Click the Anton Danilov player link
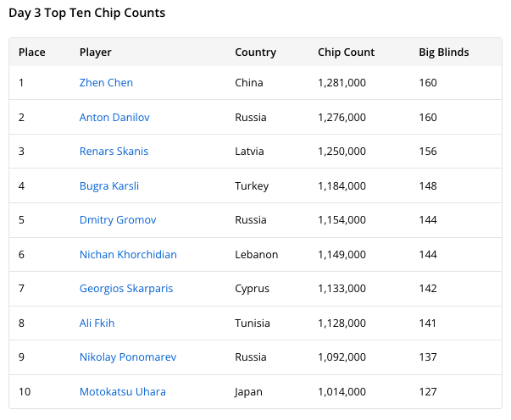 [x=115, y=118]
